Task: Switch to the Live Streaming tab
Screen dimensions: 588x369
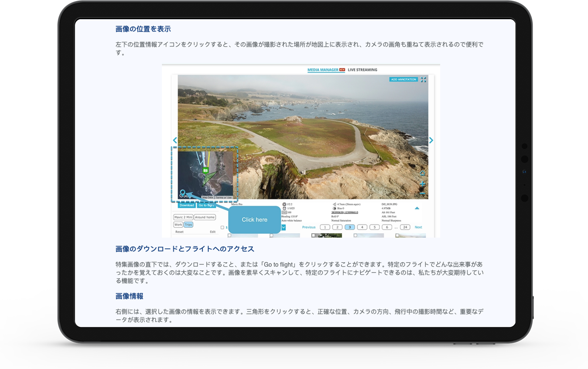Action: [x=362, y=70]
